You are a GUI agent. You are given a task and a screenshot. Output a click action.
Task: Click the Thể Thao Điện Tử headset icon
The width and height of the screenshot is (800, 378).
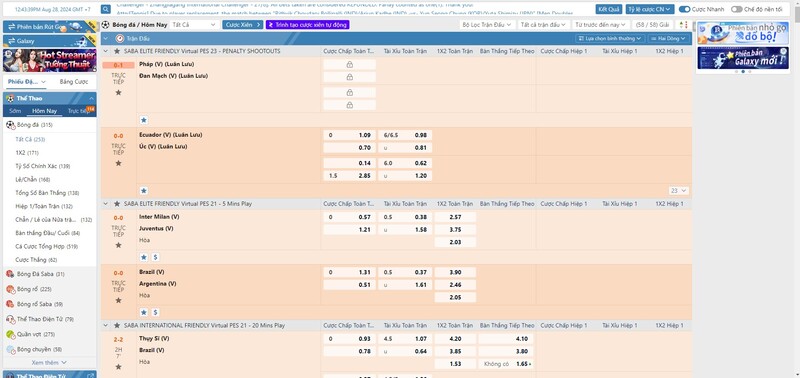(x=10, y=319)
